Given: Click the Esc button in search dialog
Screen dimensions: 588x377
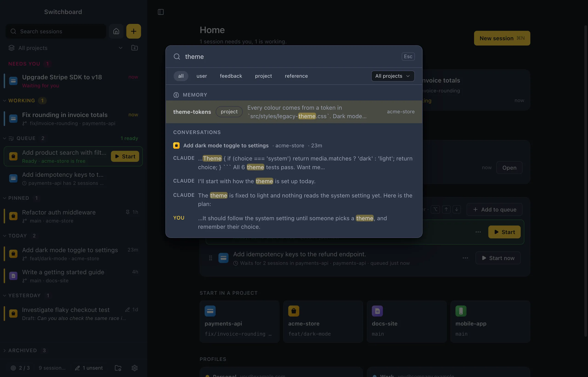Looking at the screenshot, I should (x=408, y=57).
